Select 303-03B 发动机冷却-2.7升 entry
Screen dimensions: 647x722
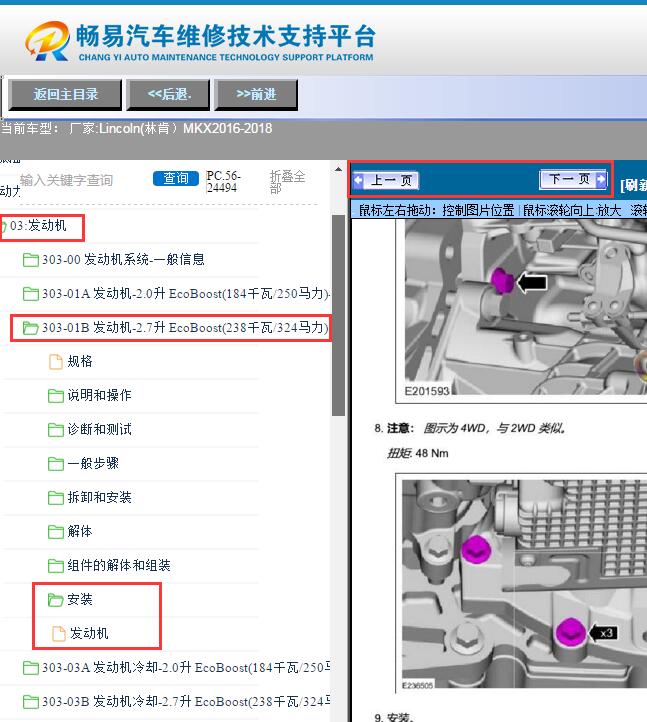coord(186,702)
